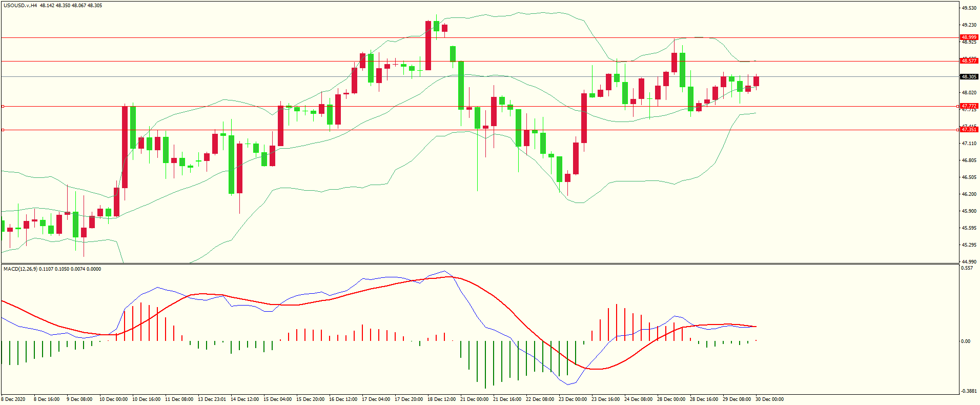Click the 17 Dec 04:00 time label

(x=376, y=399)
